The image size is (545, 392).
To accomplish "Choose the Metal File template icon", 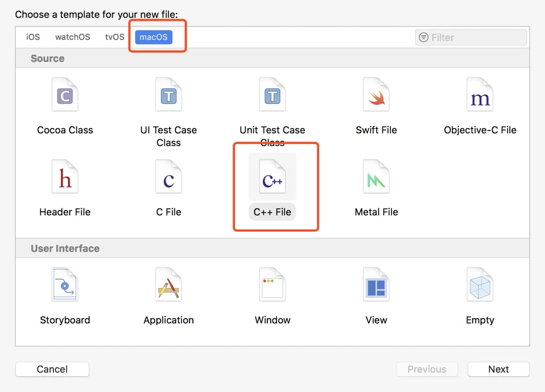I will [376, 176].
